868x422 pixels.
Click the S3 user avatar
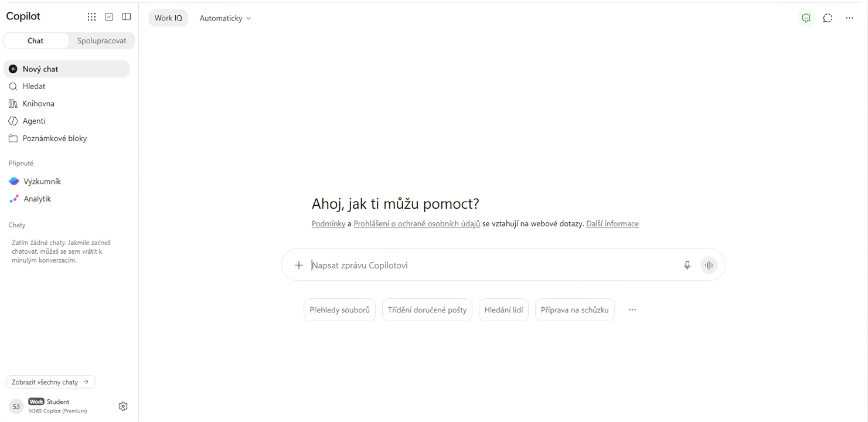coord(16,406)
